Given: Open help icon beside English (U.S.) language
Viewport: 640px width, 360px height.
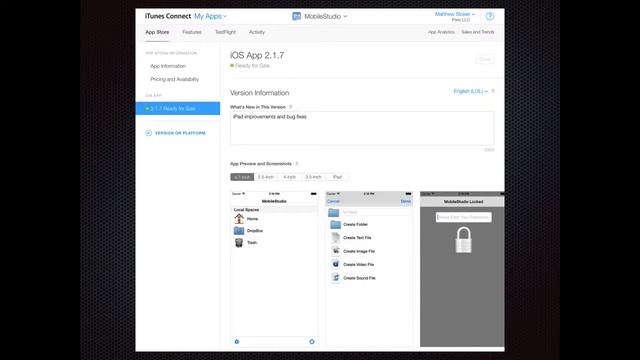Looking at the screenshot, I should [x=493, y=91].
